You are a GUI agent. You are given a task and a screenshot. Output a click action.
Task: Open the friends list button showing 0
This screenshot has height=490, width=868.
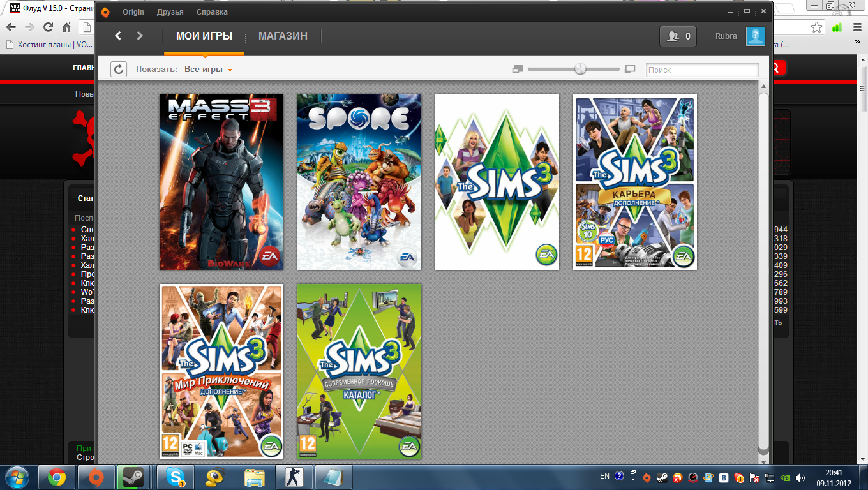point(678,36)
